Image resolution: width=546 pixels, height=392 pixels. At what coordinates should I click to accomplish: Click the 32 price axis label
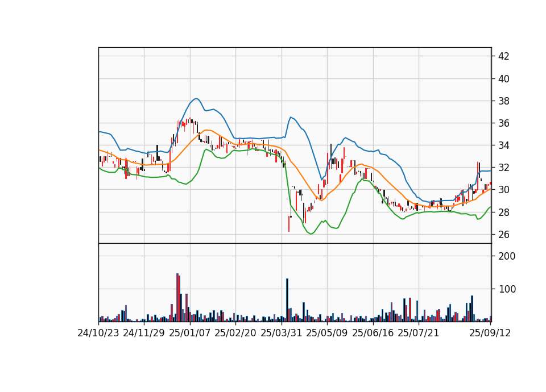pos(504,168)
